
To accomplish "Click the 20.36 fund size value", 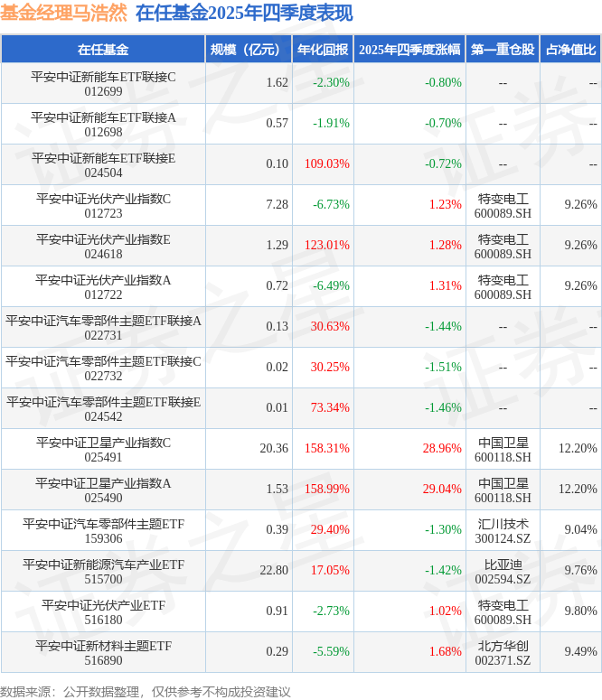I will point(274,448).
